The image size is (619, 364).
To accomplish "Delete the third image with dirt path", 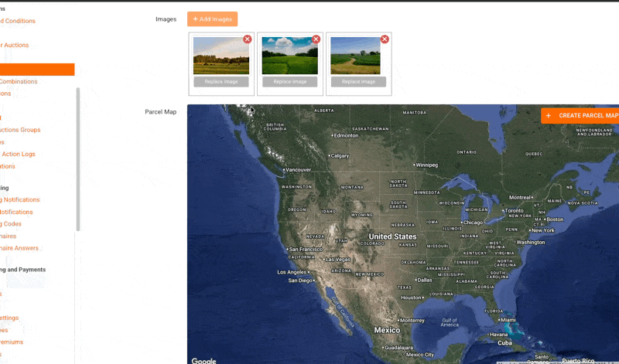I will [385, 39].
